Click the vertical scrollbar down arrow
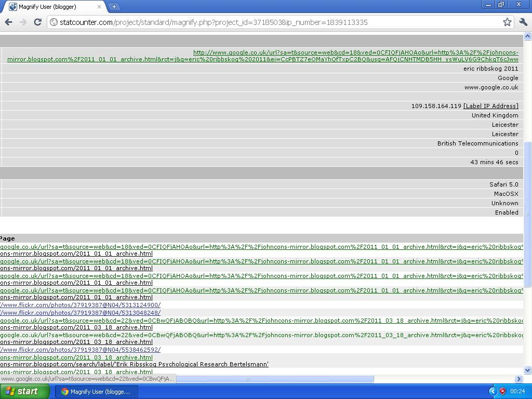Viewport: 532px width, 399px height. pyautogui.click(x=528, y=370)
